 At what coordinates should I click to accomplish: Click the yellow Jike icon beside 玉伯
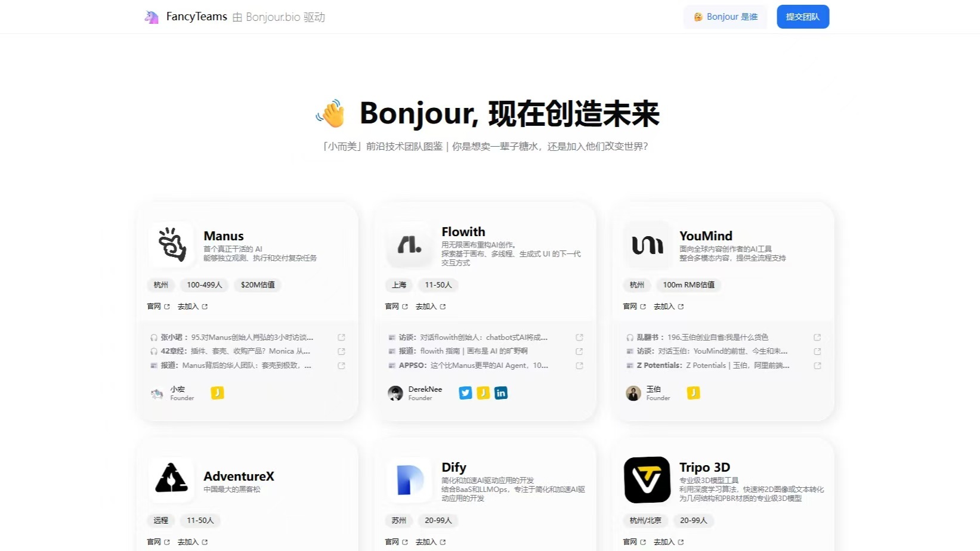pyautogui.click(x=693, y=393)
